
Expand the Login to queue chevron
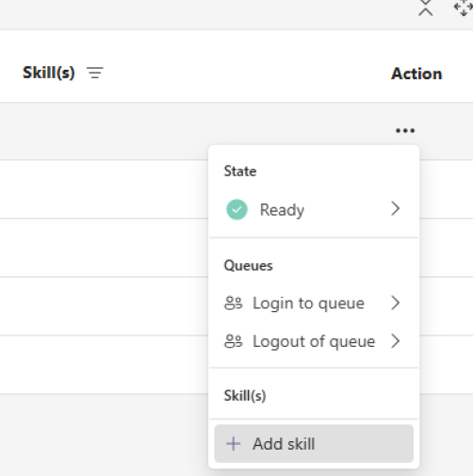click(x=396, y=303)
